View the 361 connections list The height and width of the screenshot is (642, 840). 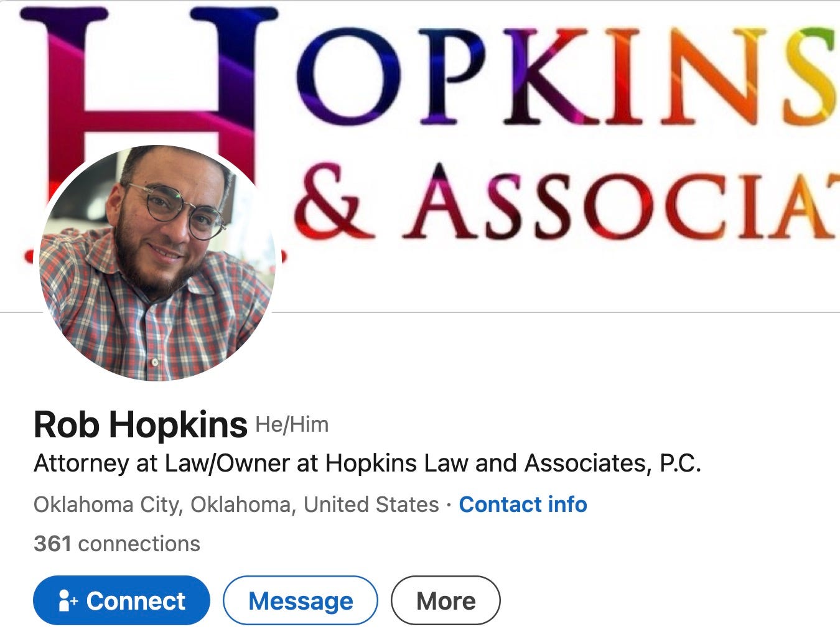(117, 544)
